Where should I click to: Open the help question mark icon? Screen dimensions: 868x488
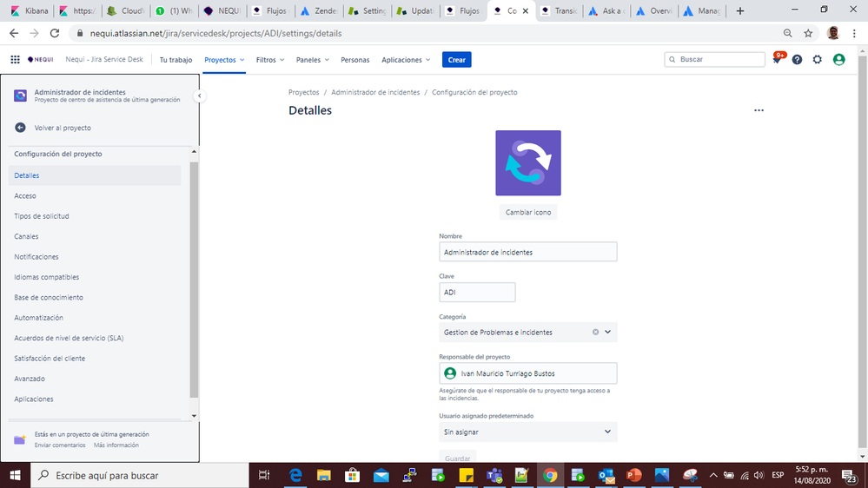tap(797, 60)
